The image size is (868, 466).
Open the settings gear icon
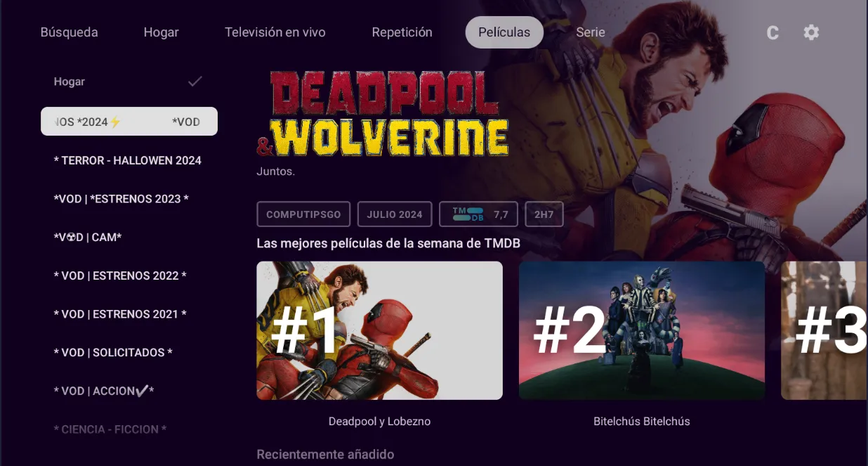(811, 32)
